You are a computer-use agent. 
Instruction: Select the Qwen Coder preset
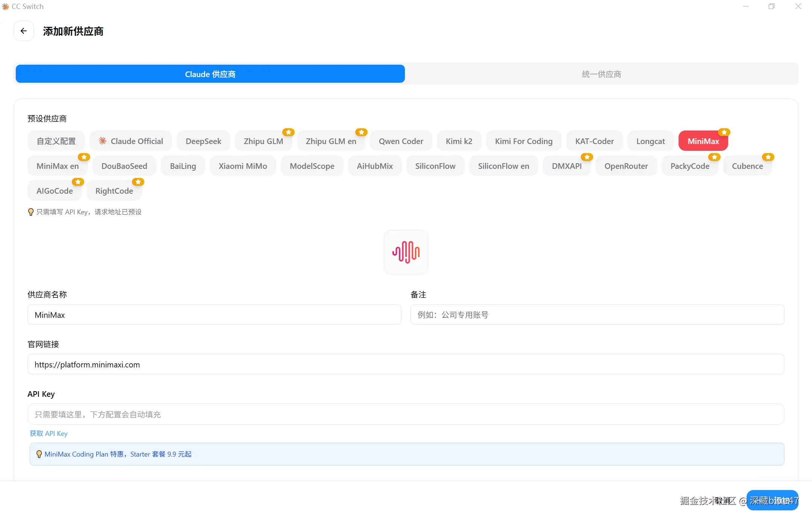401,141
